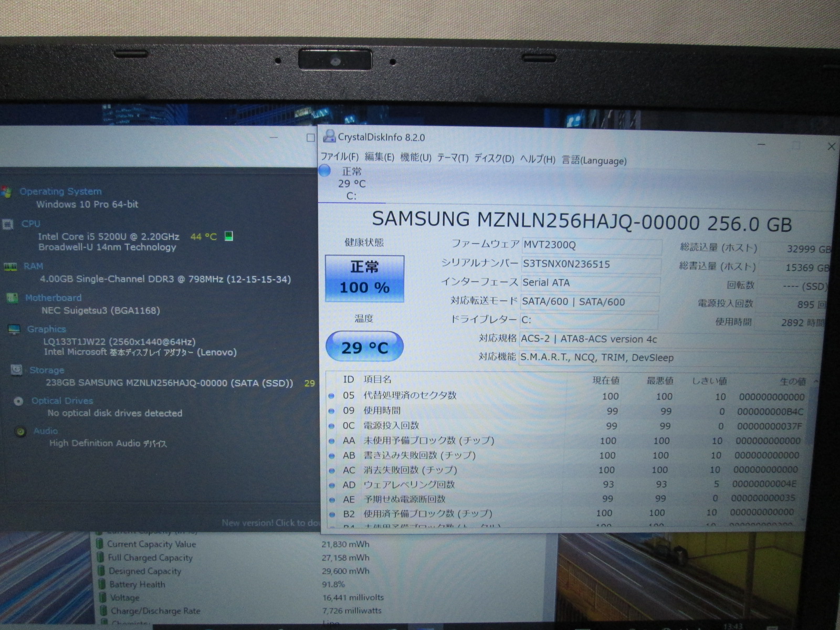Click the Graphics monitor icon in Speccy
840x630 pixels.
[x=14, y=330]
